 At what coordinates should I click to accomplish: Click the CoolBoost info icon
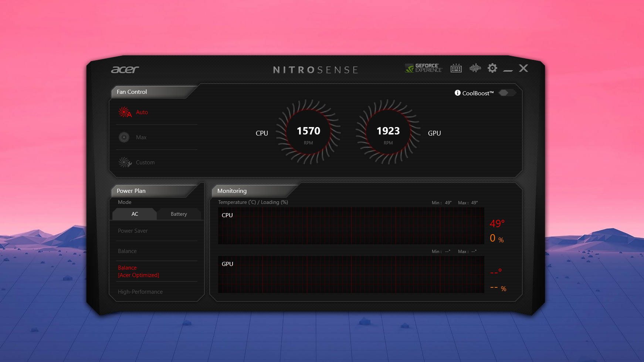[x=458, y=93]
